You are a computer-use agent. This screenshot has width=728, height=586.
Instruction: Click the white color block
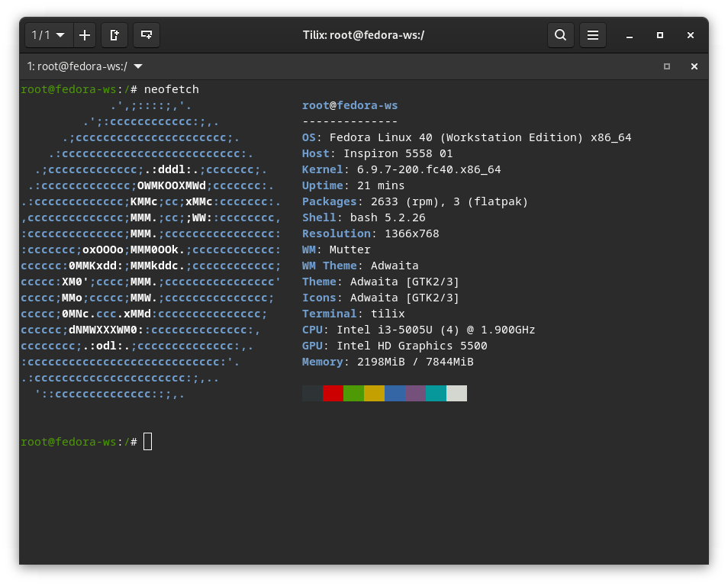(x=457, y=393)
